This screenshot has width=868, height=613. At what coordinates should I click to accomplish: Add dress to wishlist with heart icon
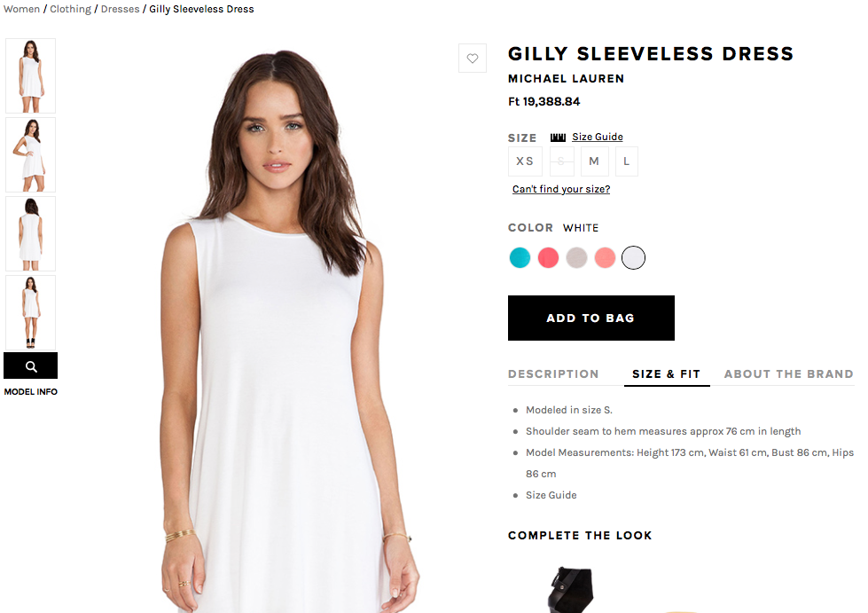point(473,59)
